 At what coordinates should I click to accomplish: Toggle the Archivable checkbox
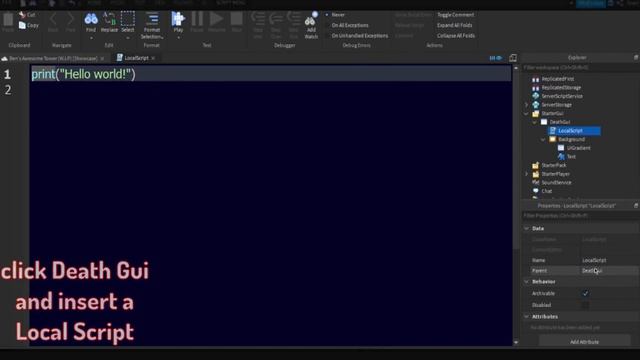click(x=585, y=293)
